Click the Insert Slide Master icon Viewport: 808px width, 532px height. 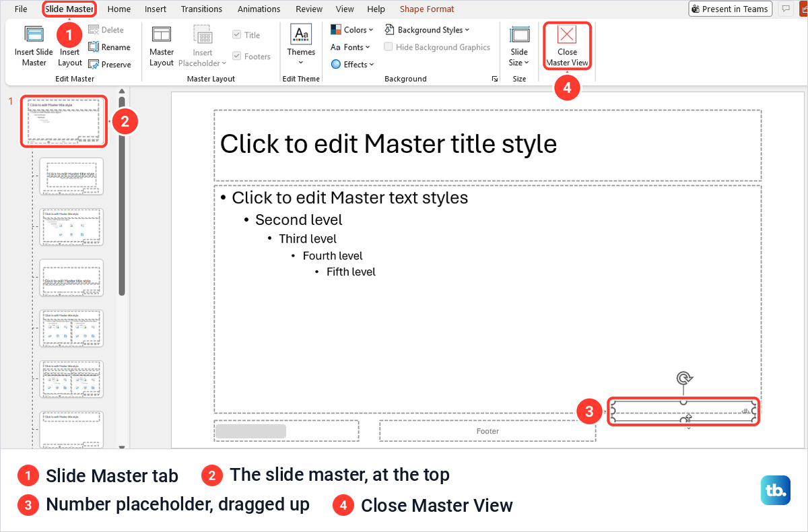click(34, 35)
